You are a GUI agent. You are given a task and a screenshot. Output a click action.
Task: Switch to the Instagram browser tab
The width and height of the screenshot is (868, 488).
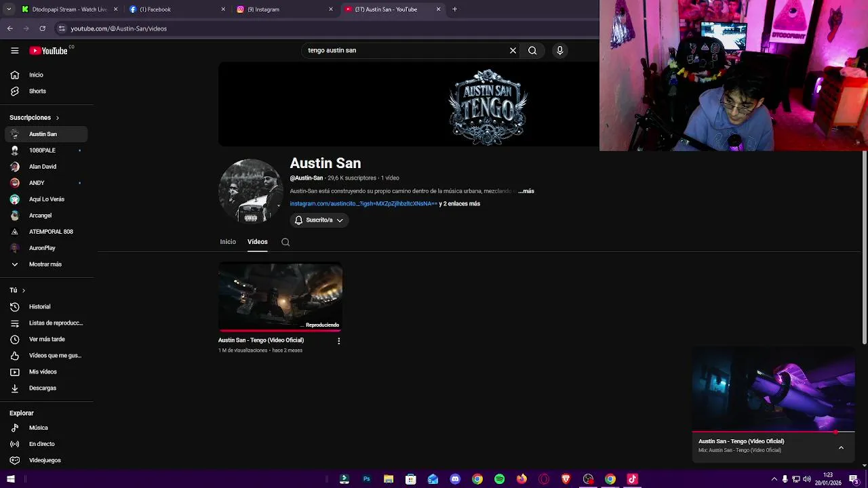[285, 9]
